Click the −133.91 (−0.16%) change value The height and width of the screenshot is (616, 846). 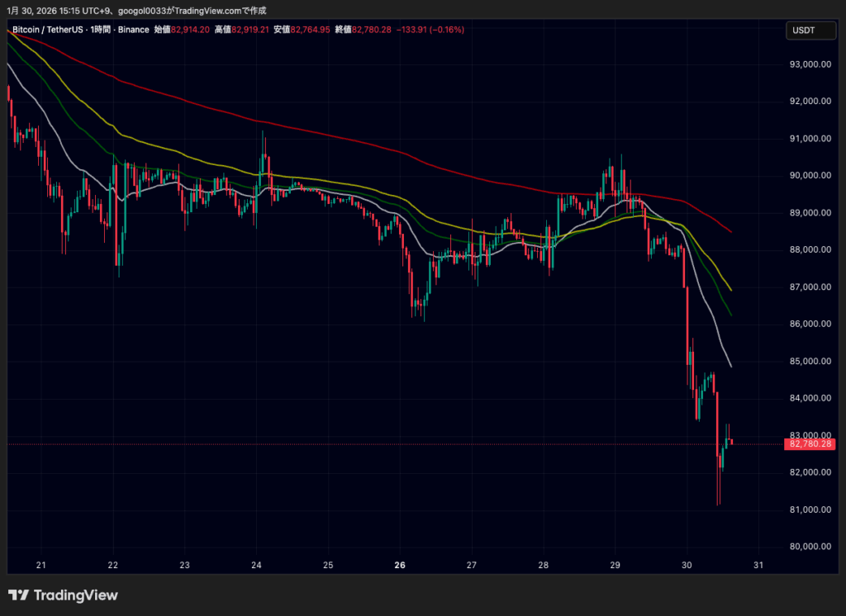[x=430, y=30]
